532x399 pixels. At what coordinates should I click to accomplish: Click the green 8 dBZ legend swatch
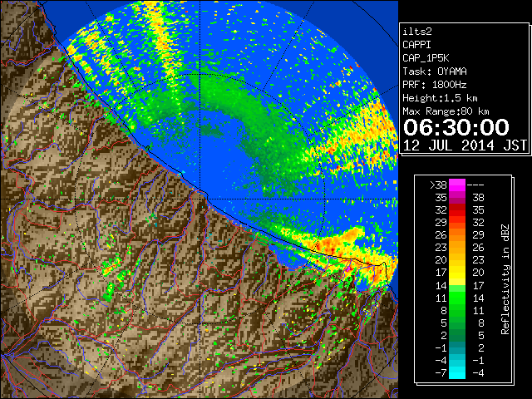point(457,310)
